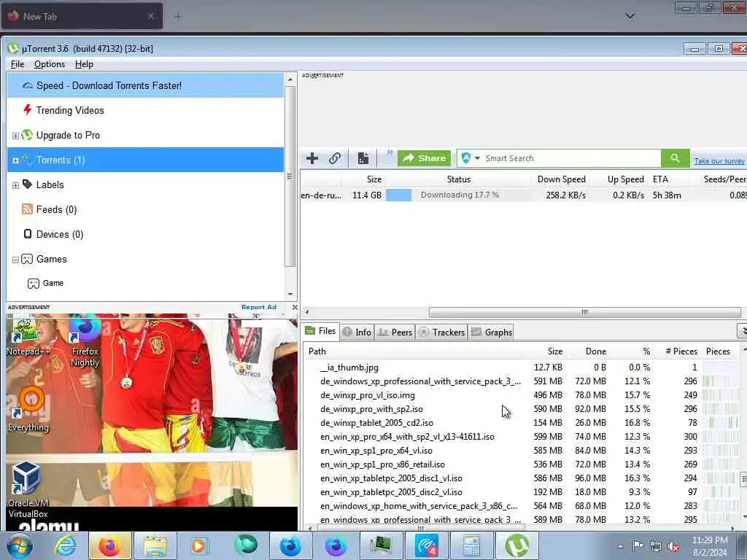Click pieces bar for de_winxp_tablet_2005_cd2.iso
Image resolution: width=747 pixels, height=560 pixels.
tap(720, 423)
